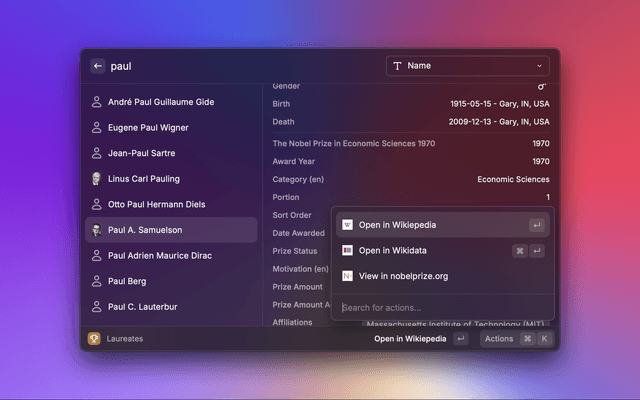This screenshot has width=640, height=400.
Task: Click the person icon beside Paul Berg
Action: pos(97,282)
